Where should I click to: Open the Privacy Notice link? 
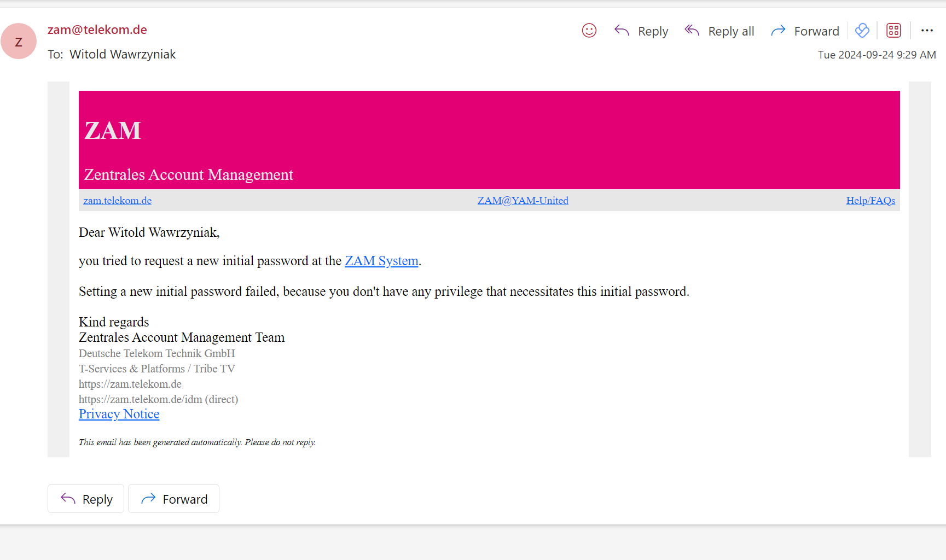pyautogui.click(x=119, y=414)
